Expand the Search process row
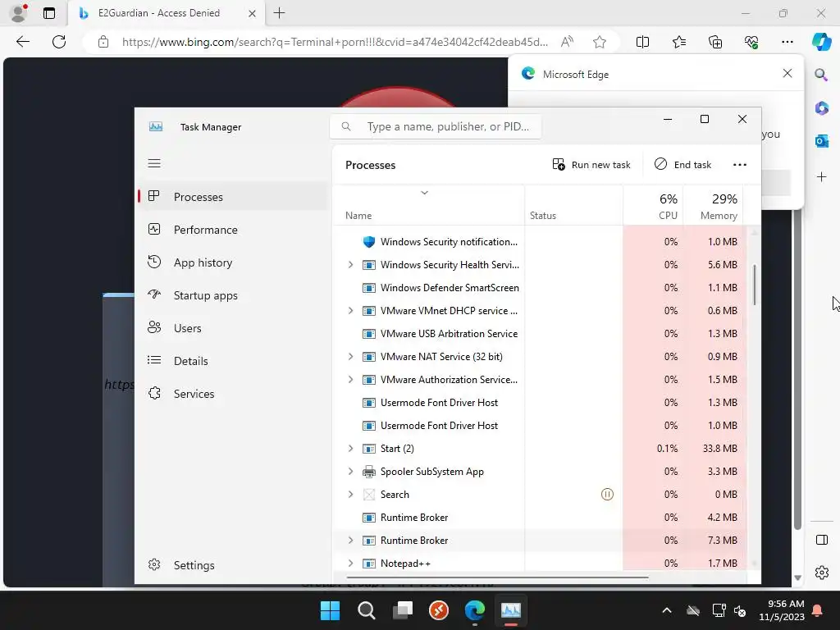840x630 pixels. [350, 495]
